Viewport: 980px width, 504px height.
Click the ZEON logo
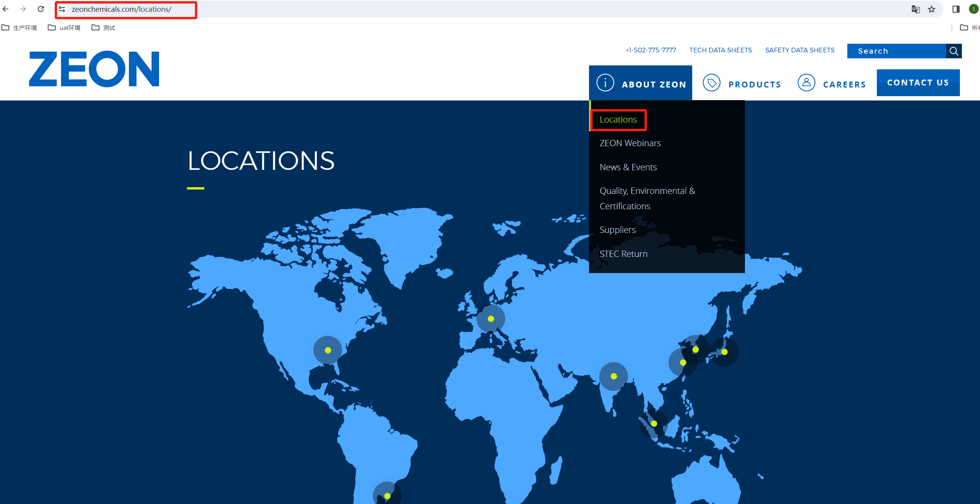click(94, 69)
